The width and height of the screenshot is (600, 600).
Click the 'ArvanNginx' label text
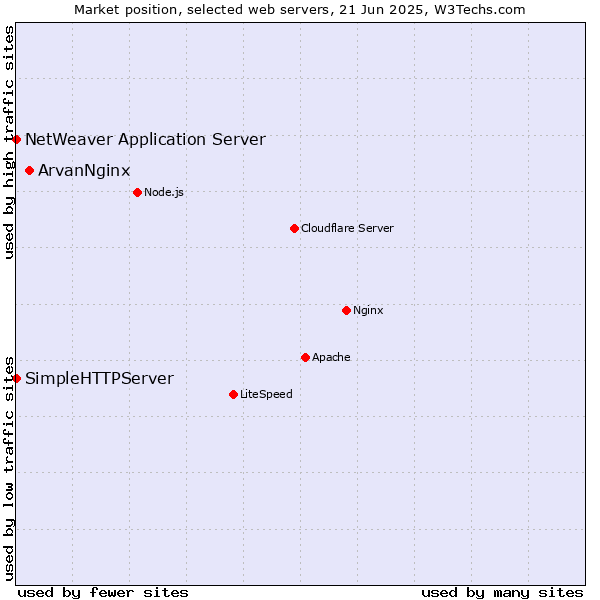[x=84, y=171]
